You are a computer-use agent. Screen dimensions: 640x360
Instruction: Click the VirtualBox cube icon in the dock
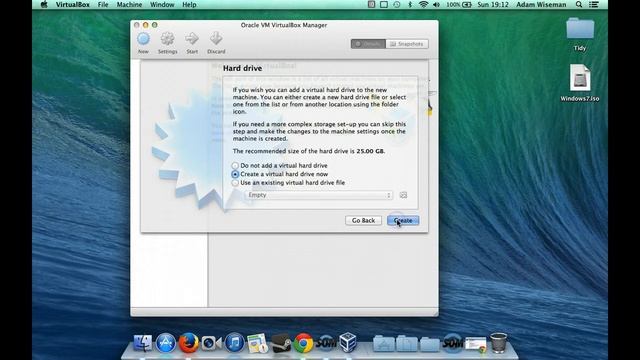(x=348, y=342)
